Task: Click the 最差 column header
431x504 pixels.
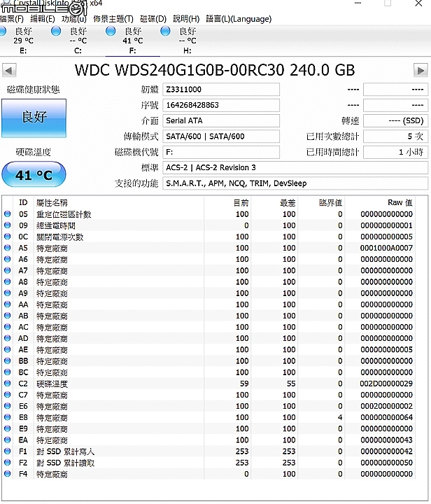Action: click(x=274, y=202)
